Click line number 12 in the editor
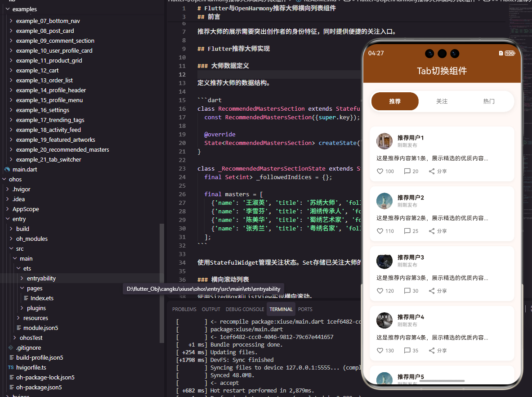This screenshot has height=397, width=532. point(182,75)
